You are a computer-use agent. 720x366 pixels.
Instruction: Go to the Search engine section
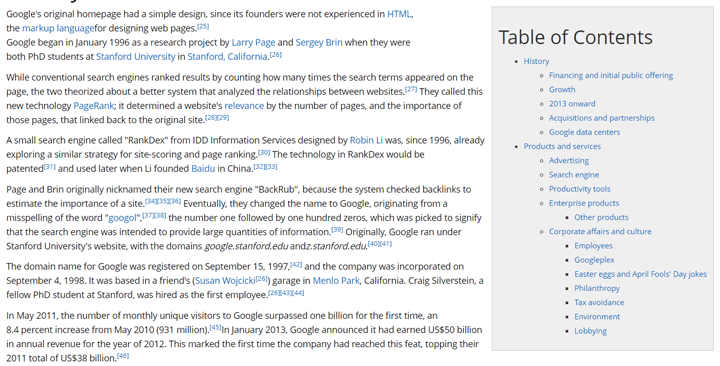click(574, 175)
